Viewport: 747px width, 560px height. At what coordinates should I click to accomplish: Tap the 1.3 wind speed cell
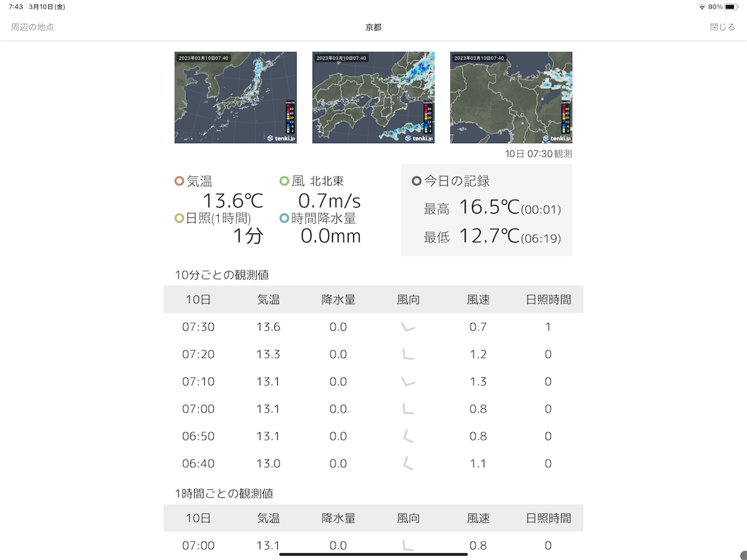pyautogui.click(x=478, y=381)
